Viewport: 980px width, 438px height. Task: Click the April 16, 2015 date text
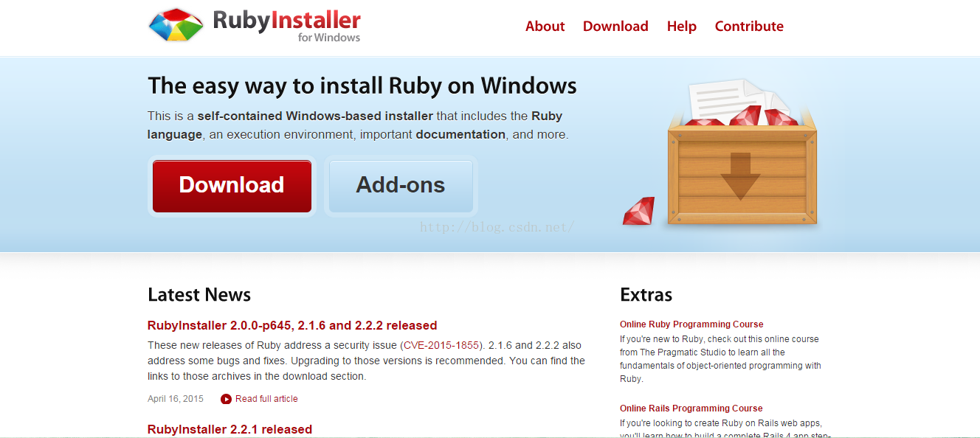pyautogui.click(x=176, y=399)
